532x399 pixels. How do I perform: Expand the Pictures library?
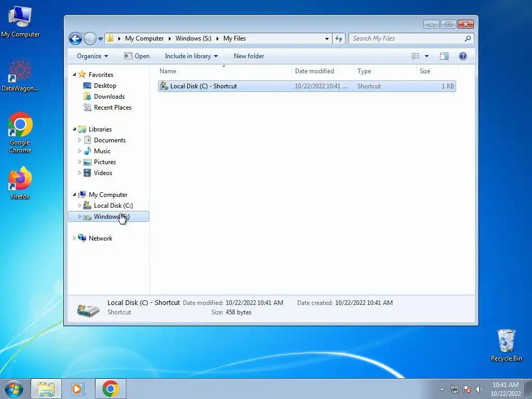pos(79,162)
